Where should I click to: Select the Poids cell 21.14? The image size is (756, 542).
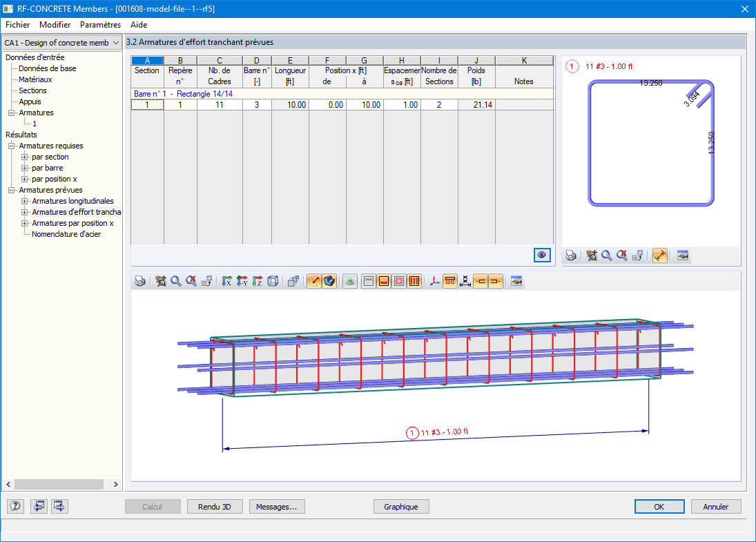click(476, 105)
